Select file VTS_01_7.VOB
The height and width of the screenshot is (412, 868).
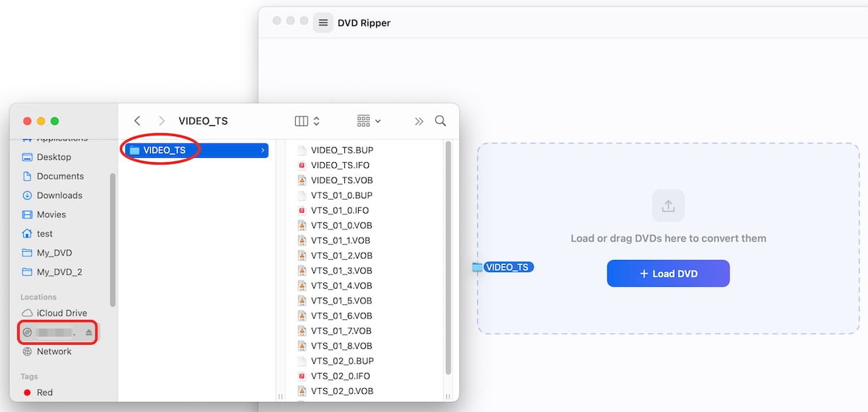coord(341,331)
